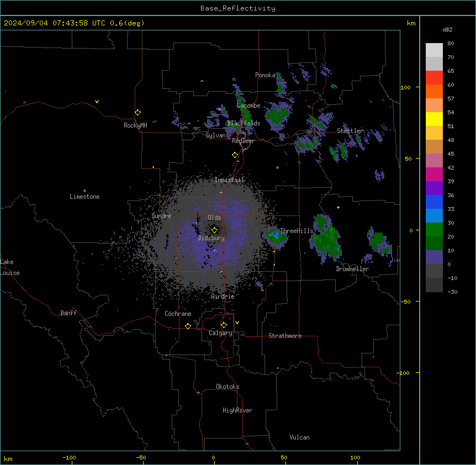The image size is (476, 465).
Task: Click the yellow diamond marker south of RedDeer
Action: coord(235,155)
